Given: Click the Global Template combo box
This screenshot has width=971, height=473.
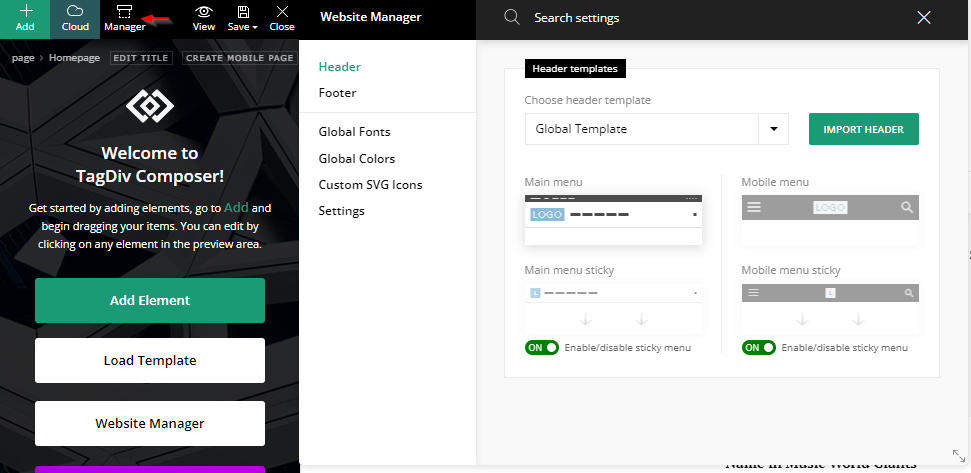Looking at the screenshot, I should pyautogui.click(x=656, y=129).
